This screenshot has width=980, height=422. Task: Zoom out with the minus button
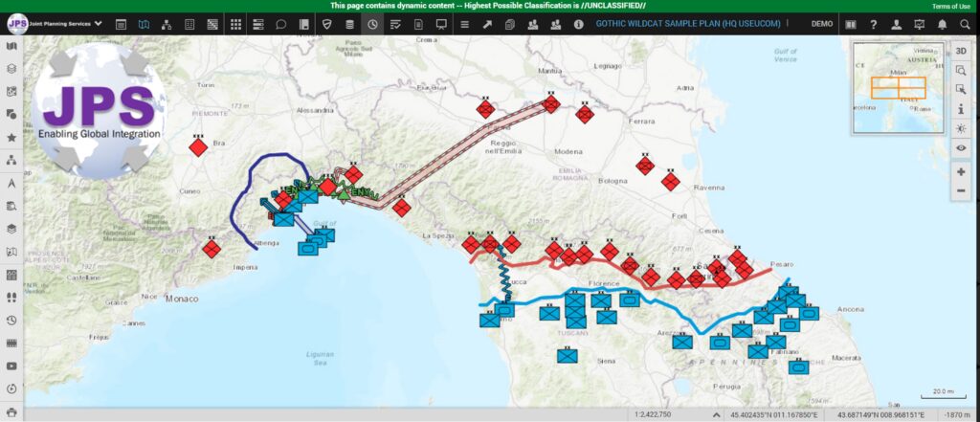961,190
